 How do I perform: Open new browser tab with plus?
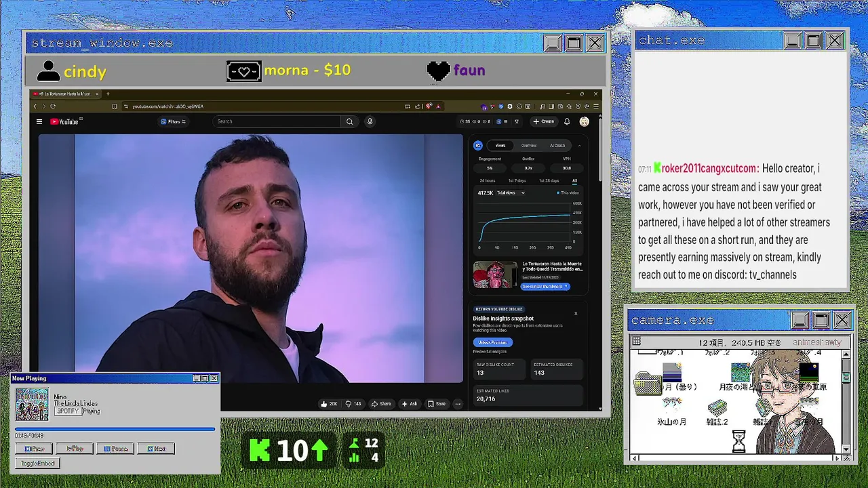click(x=108, y=94)
